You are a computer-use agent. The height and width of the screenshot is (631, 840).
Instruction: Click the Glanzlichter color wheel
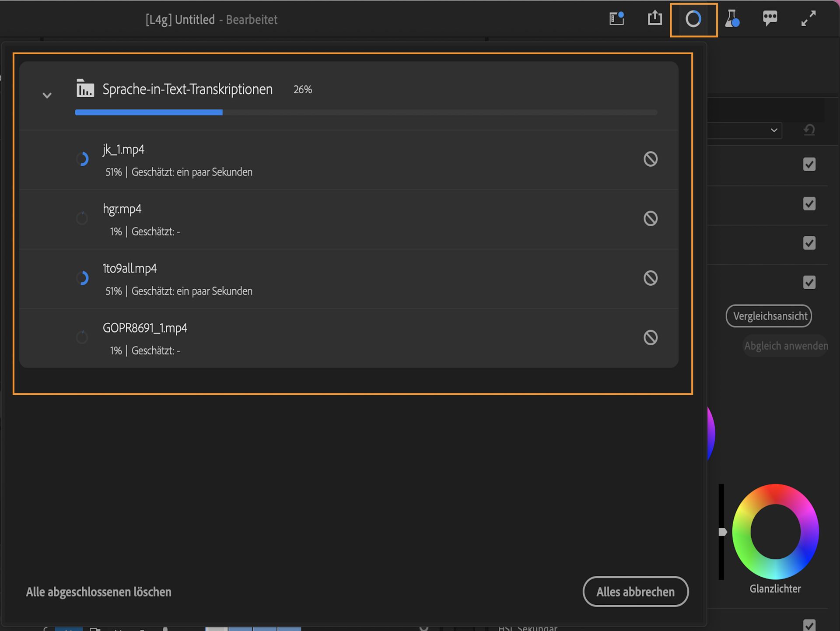pyautogui.click(x=775, y=532)
